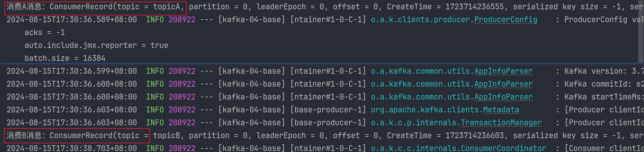Click '[base-producer-1]' on the TransactionManager line
The image size is (644, 152).
click(328, 123)
